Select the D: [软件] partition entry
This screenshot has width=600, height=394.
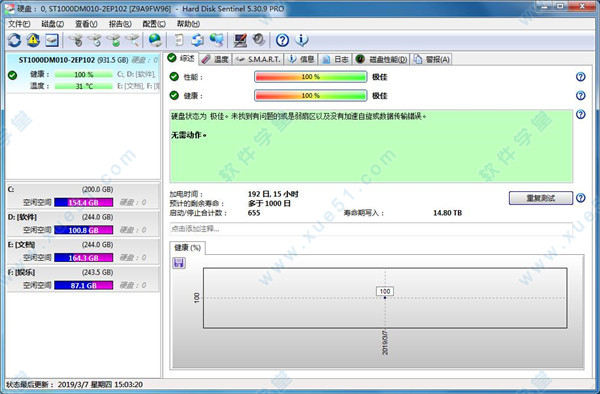(x=83, y=223)
